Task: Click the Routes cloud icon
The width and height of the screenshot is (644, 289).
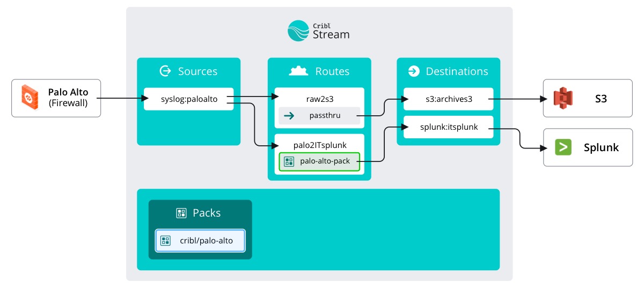Action: (299, 71)
